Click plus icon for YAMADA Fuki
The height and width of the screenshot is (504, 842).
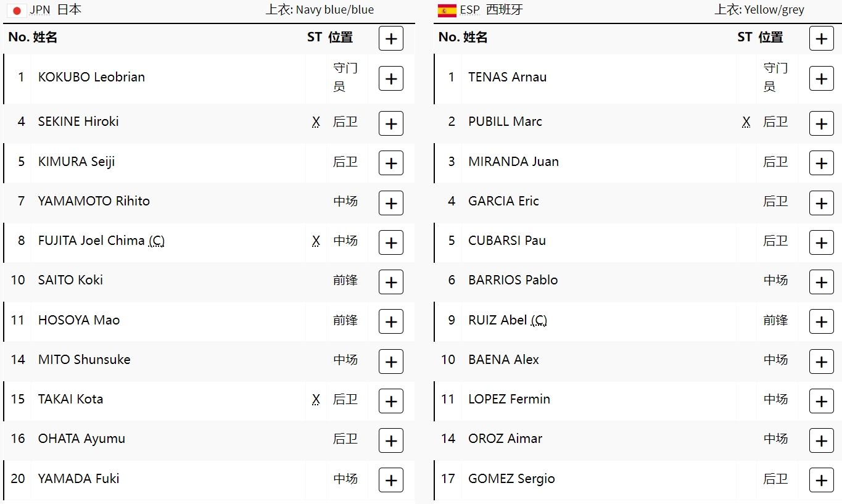(x=390, y=480)
